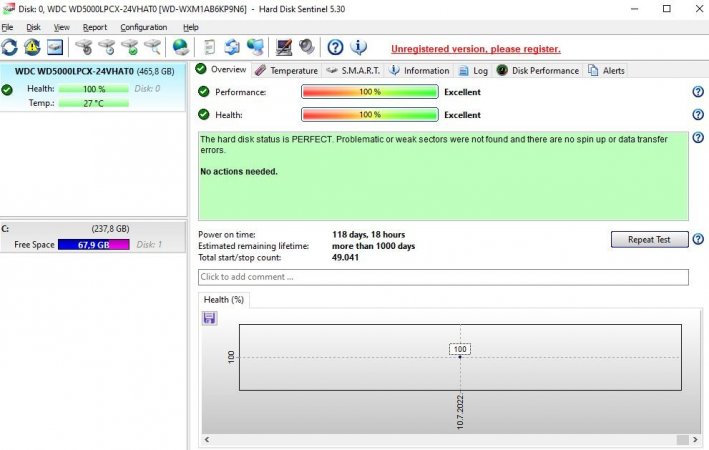Select WDC WD5000LPCX-24VHAT0 disk in sidebar
Screen dimensions: 709x450
tap(93, 87)
